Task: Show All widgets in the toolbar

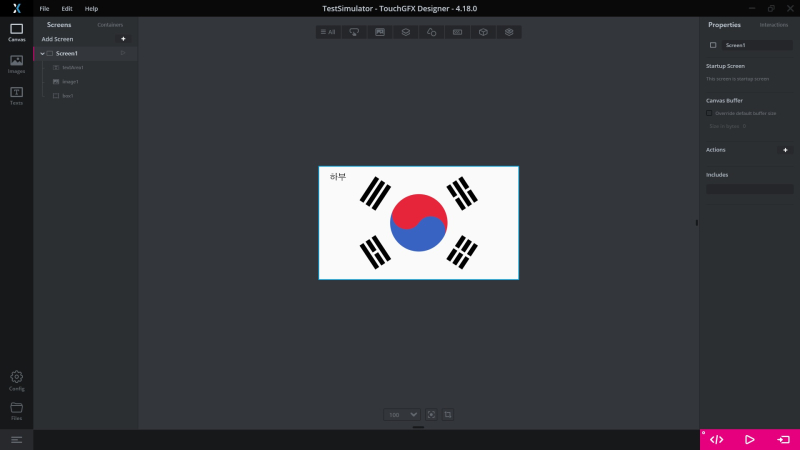Action: tap(328, 32)
